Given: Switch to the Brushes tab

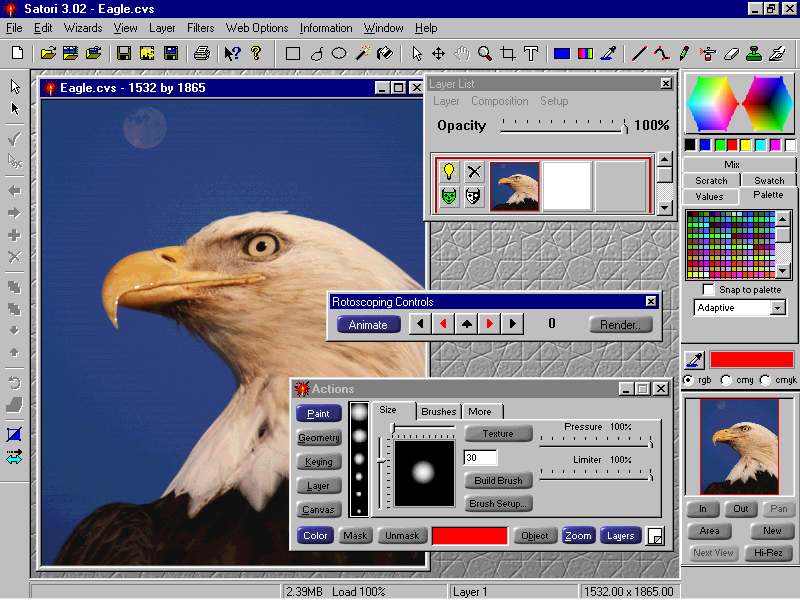Looking at the screenshot, I should click(x=438, y=411).
